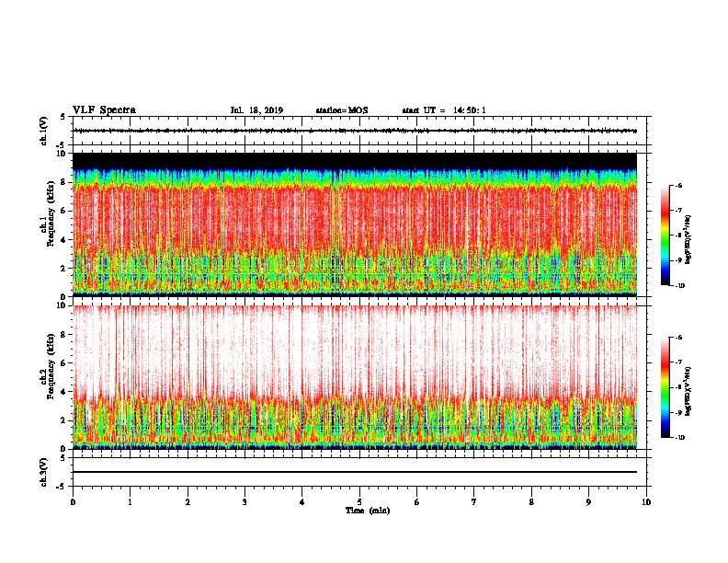Click the time axis tick label "0"

73,502
